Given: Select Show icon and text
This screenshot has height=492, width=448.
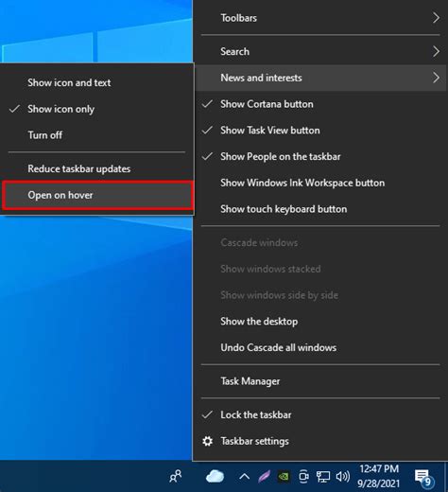Looking at the screenshot, I should coord(97,82).
